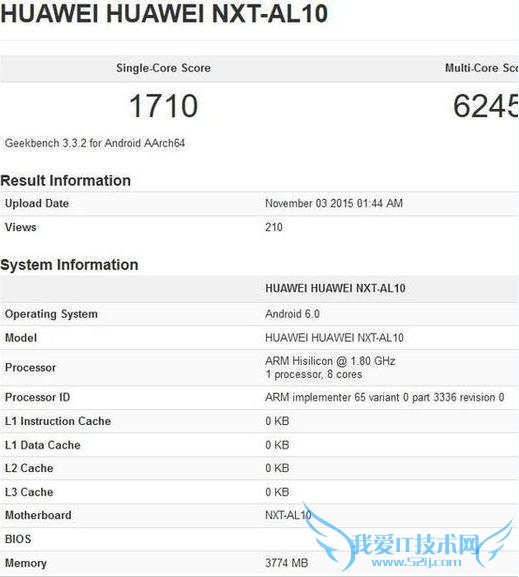The width and height of the screenshot is (519, 577).
Task: Click the Processor ID label
Action: [x=38, y=397]
